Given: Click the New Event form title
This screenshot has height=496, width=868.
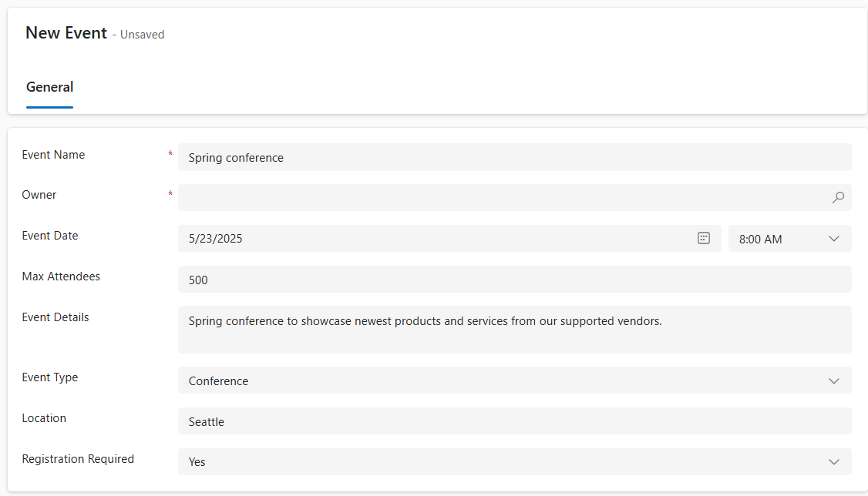Looking at the screenshot, I should tap(66, 33).
